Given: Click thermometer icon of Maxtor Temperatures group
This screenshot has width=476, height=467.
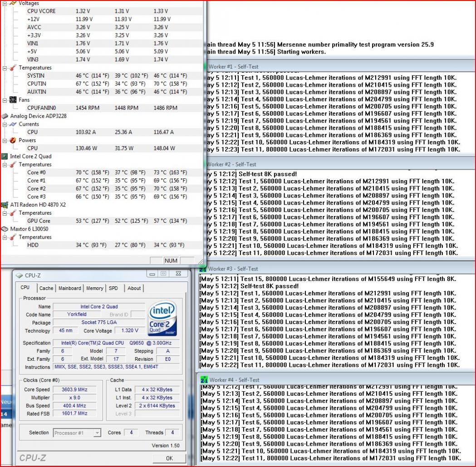Looking at the screenshot, I should [13, 237].
